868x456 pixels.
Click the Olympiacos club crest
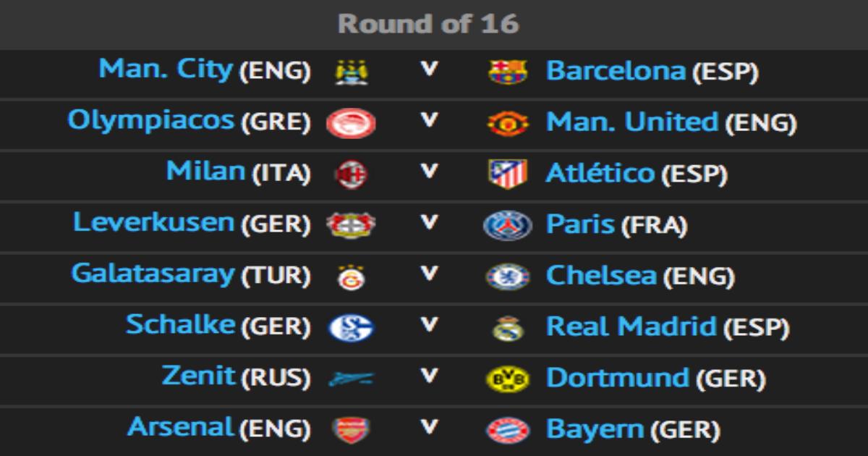pos(351,124)
